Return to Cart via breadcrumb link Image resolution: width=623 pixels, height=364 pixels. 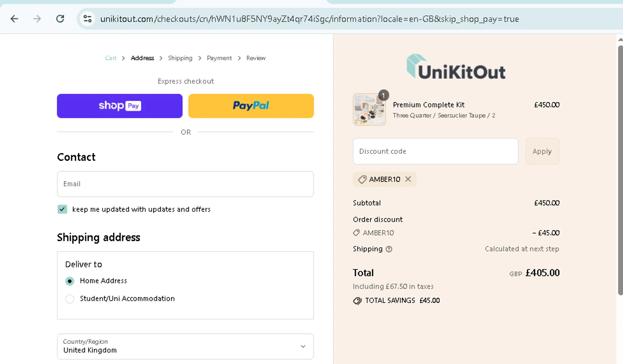click(x=110, y=58)
